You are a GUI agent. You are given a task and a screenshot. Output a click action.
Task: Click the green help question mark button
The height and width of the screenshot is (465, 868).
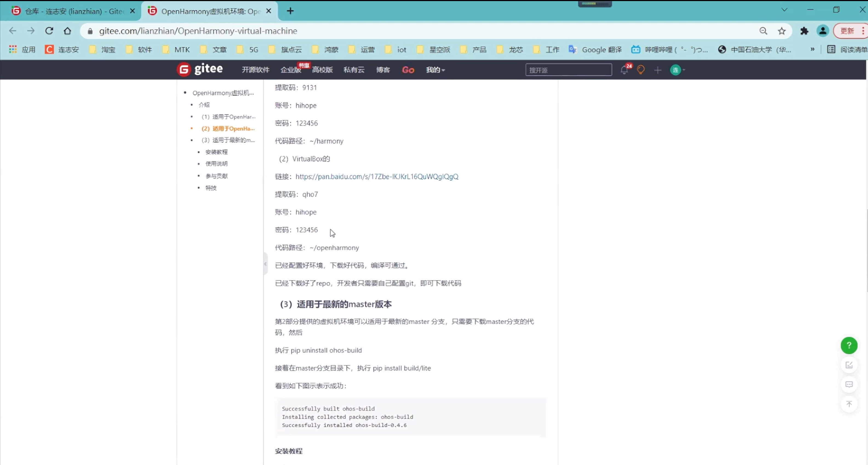pyautogui.click(x=849, y=345)
